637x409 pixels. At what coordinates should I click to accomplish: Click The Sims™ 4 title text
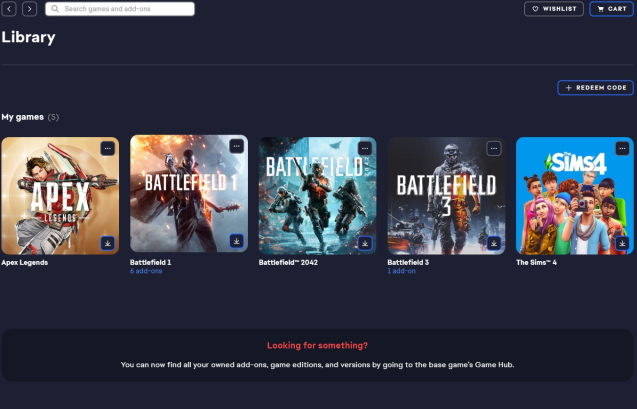pyautogui.click(x=536, y=262)
